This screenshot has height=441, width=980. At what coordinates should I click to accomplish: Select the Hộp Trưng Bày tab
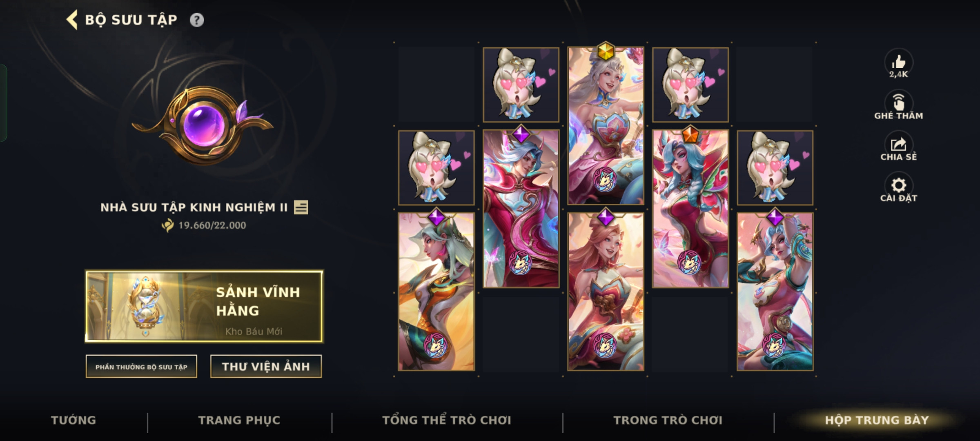pos(877,420)
